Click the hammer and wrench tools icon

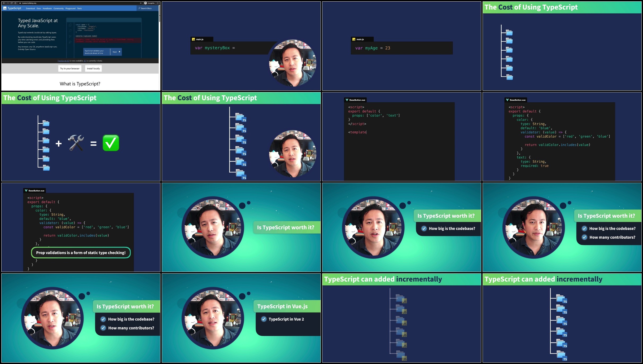point(76,143)
